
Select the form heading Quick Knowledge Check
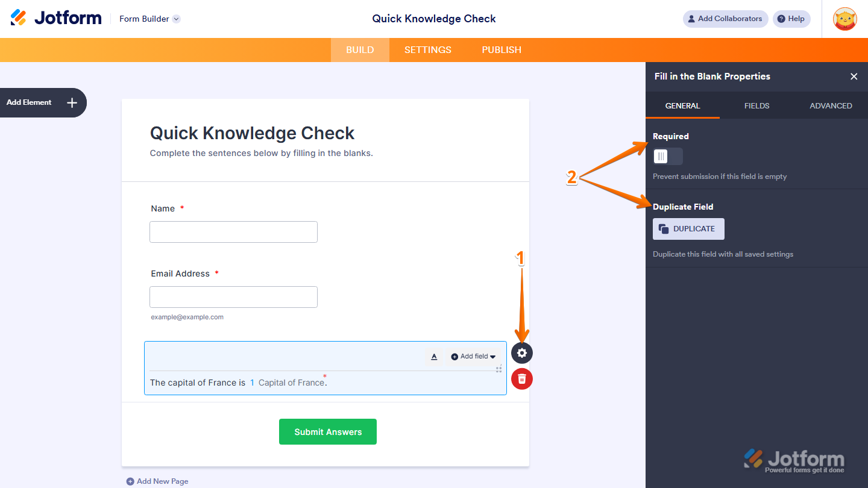click(252, 133)
